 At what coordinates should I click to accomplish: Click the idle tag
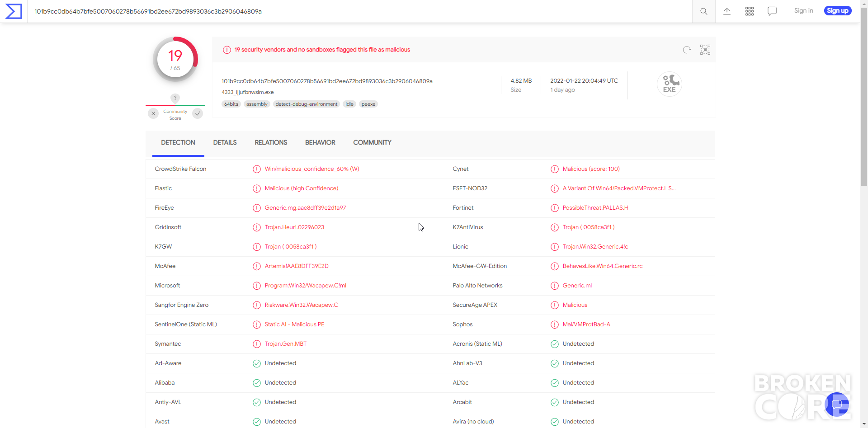349,104
